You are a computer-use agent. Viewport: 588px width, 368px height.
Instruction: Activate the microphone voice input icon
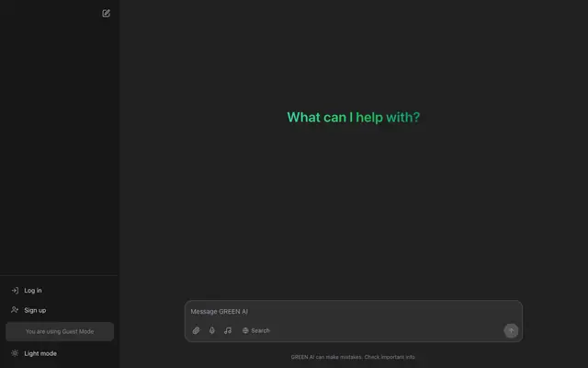[x=212, y=330]
